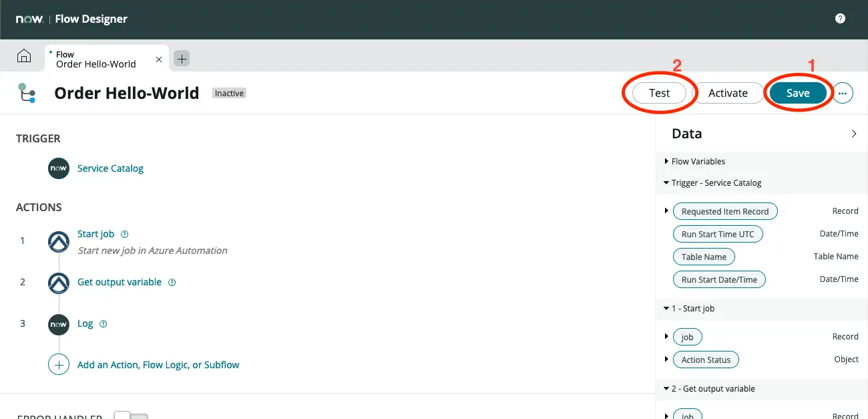The image size is (868, 419).
Task: Save the flow
Action: coord(798,94)
